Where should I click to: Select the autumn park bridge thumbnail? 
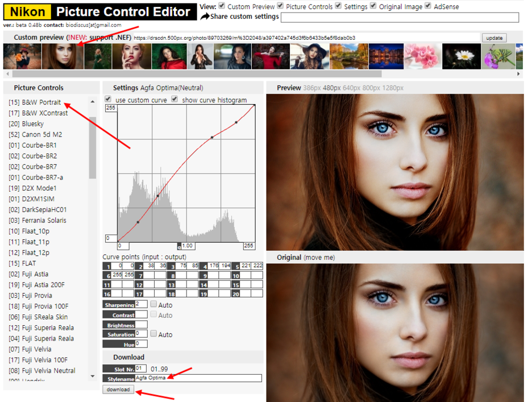tap(349, 56)
